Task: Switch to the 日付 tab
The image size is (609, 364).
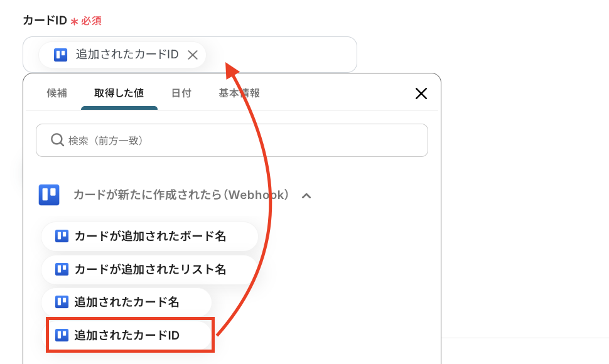Action: coord(181,92)
